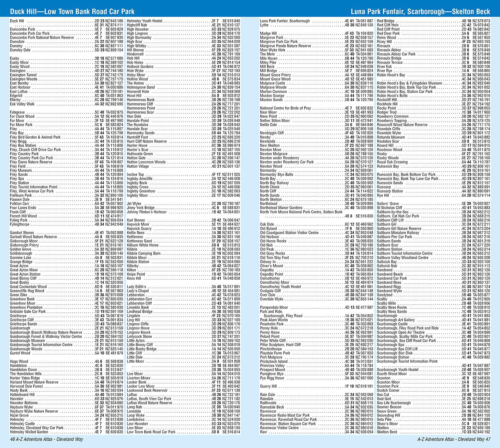Image resolution: width=500 pixels, height=448 pixels.
Task: Click the 'Hutton Lowcross Woods' entry
Action: (x=183, y=162)
